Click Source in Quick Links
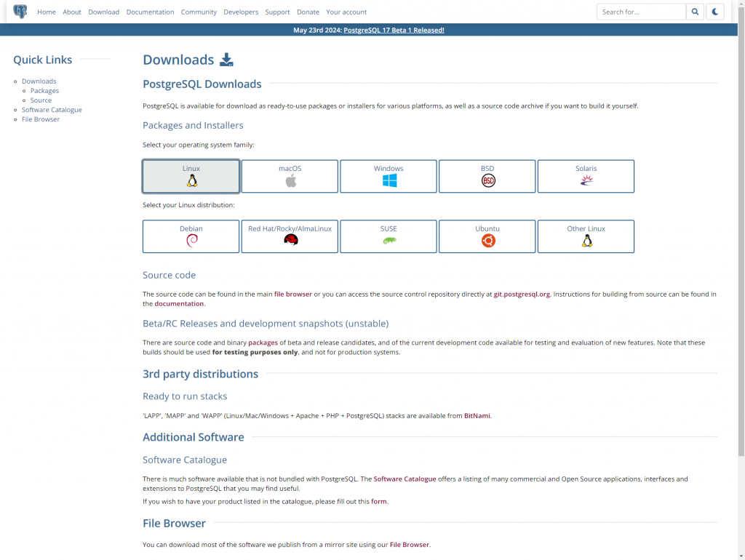The image size is (745, 560). 41,100
